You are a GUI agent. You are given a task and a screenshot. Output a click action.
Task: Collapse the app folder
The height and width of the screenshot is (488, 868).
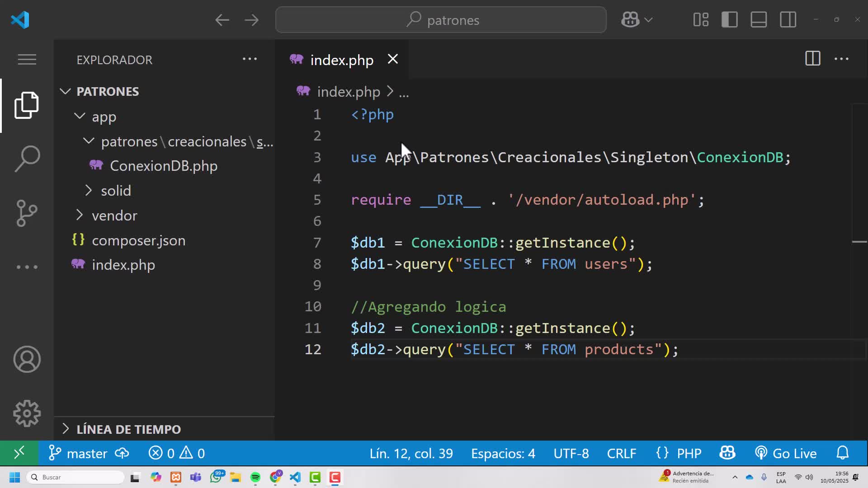[104, 117]
